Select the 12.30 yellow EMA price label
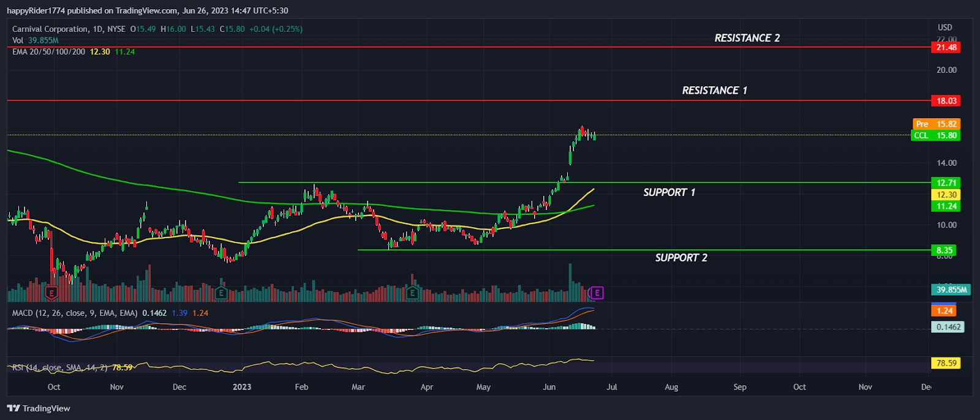 point(945,195)
